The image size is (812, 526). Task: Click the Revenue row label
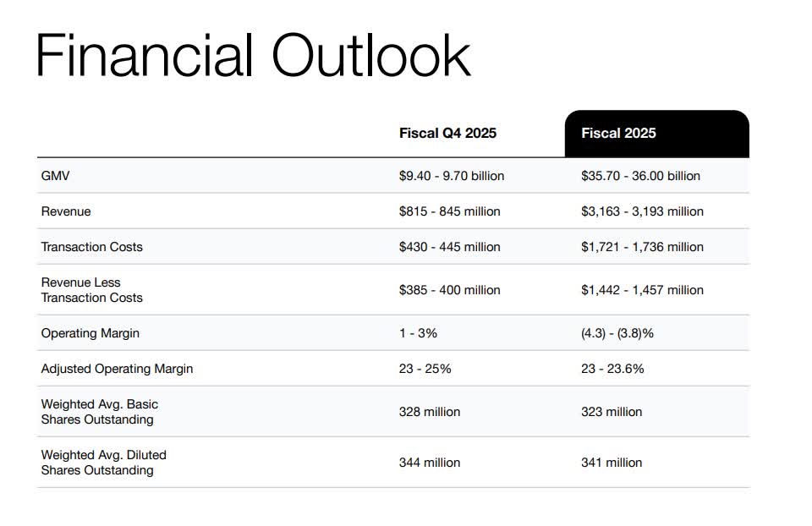tap(66, 211)
